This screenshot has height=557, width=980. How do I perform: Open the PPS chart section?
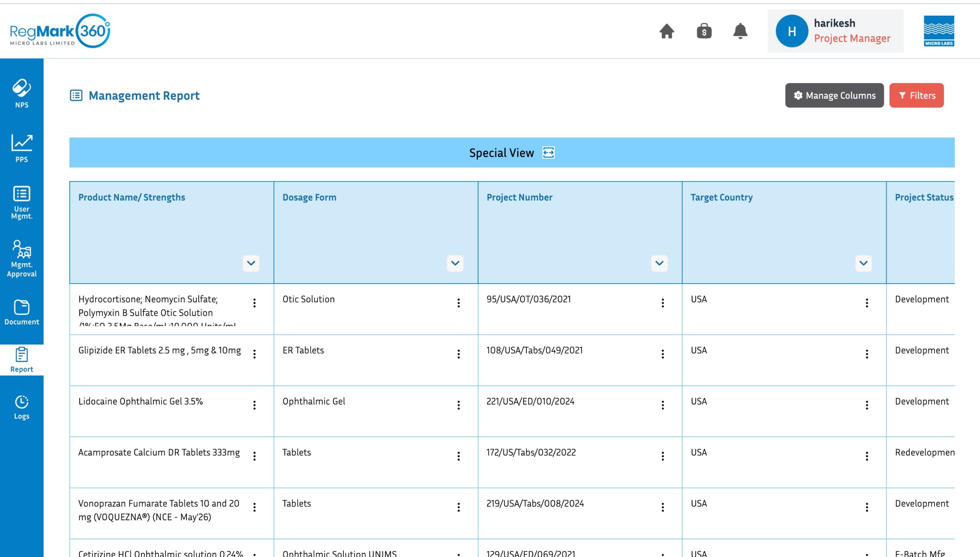(21, 148)
